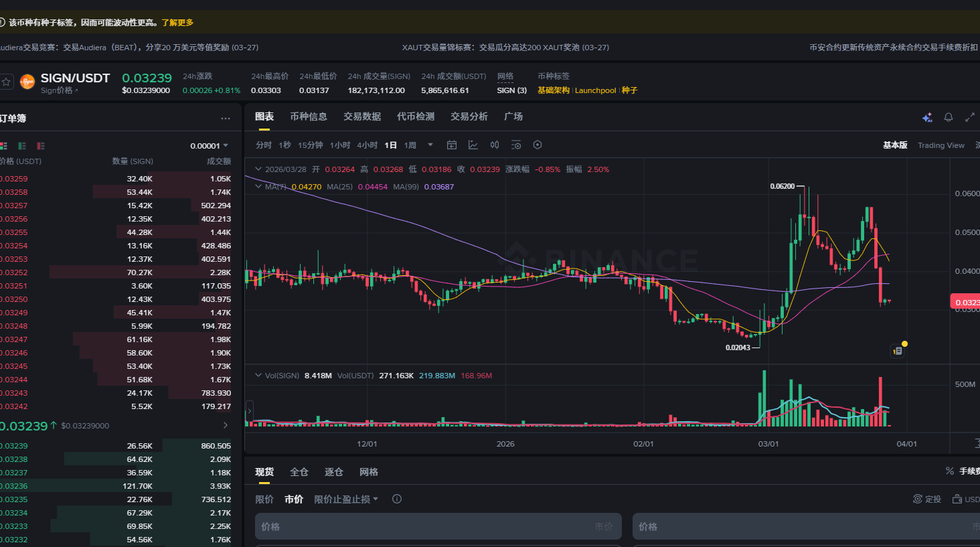980x547 pixels.
Task: Set chart interval to 1秒
Action: (285, 145)
